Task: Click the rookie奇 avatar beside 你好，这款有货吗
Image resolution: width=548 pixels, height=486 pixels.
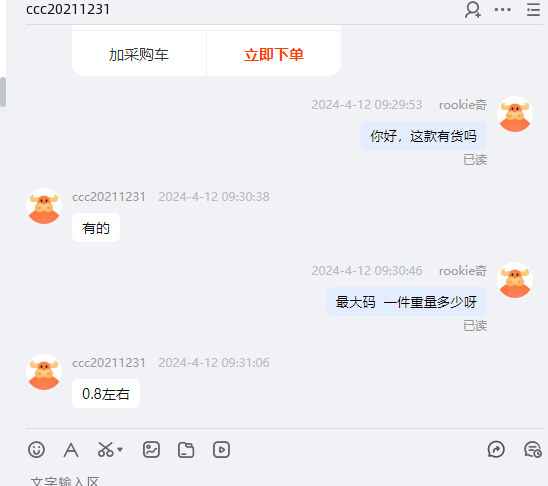Action: coord(515,114)
